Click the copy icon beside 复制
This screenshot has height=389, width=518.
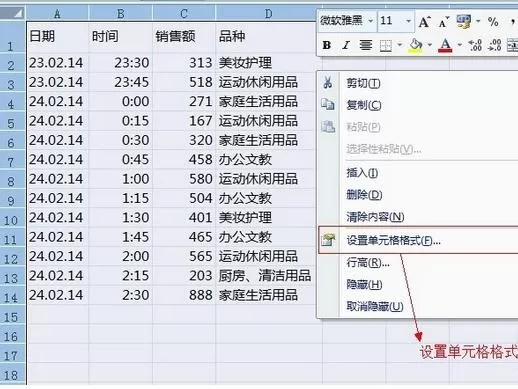tap(328, 105)
